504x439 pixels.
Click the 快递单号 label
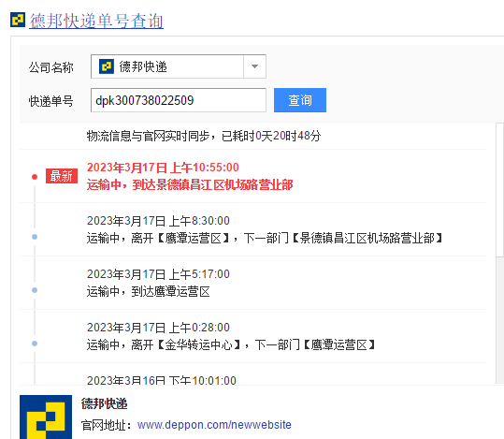pos(51,101)
